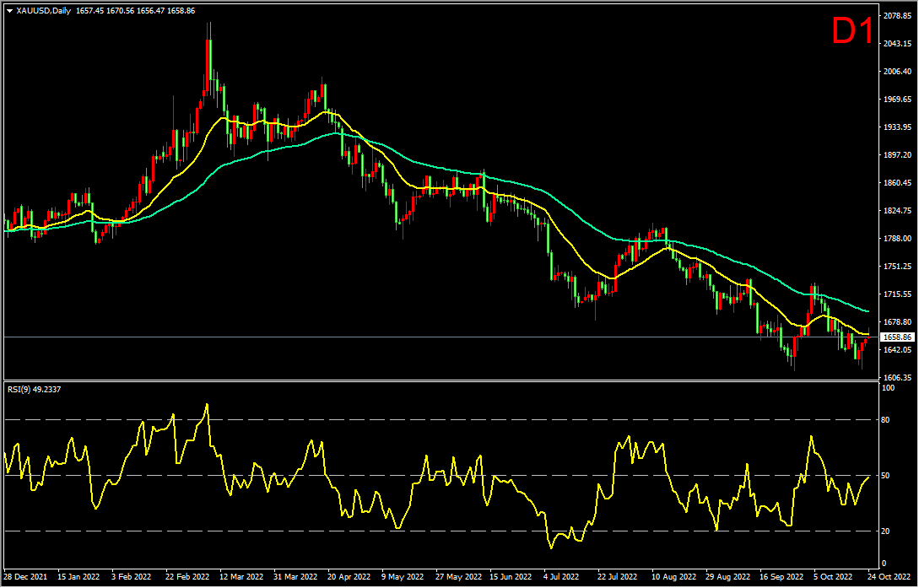The height and width of the screenshot is (588, 919).
Task: Click the red D1 timeframe label
Action: coord(853,31)
